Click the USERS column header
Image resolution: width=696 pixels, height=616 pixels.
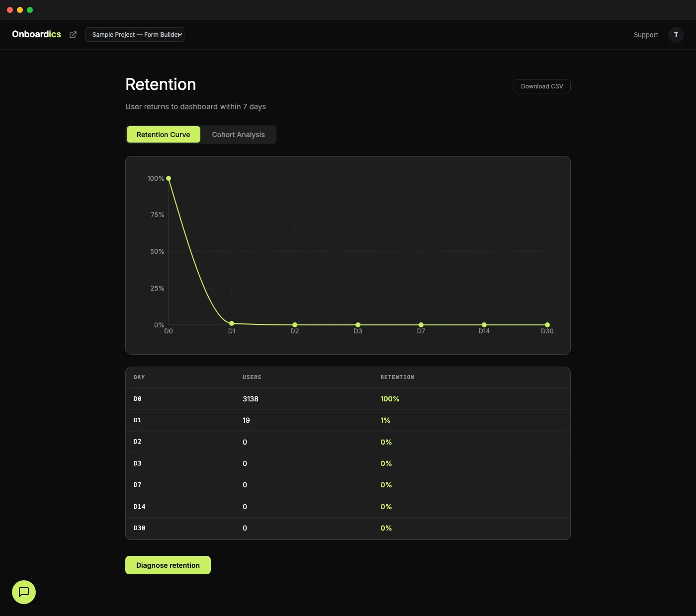tap(252, 377)
